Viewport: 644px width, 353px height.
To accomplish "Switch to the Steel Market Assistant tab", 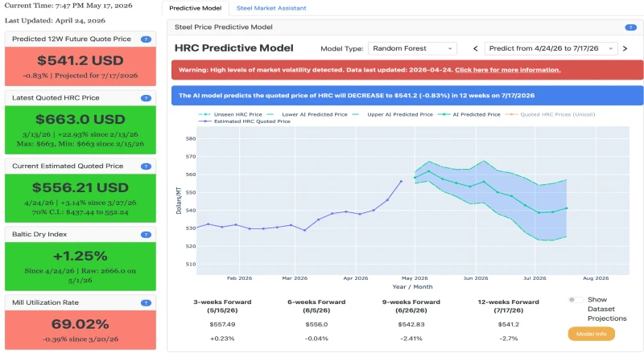I will click(271, 8).
